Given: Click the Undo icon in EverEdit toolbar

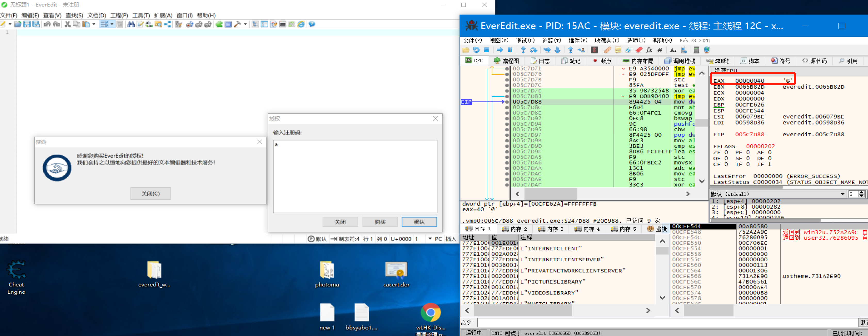Looking at the screenshot, I should coord(47,24).
